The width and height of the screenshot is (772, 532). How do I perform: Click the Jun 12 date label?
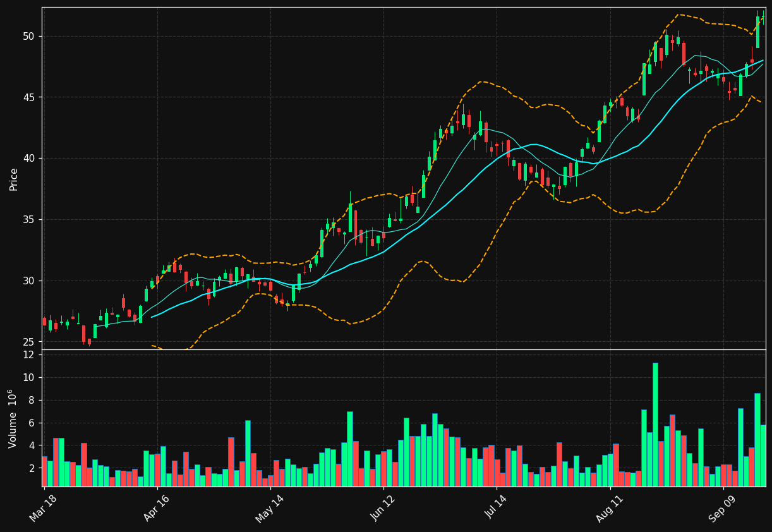click(x=381, y=507)
